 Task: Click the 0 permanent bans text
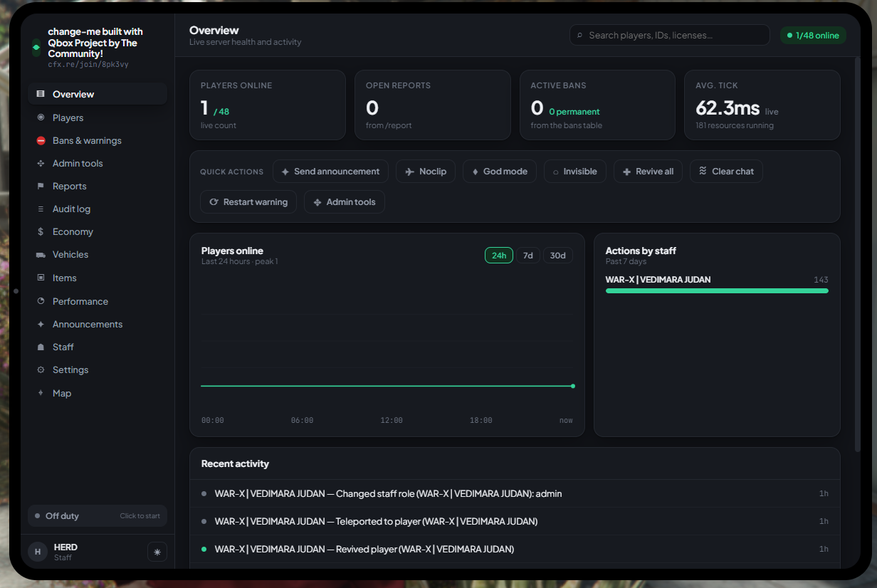click(x=574, y=112)
